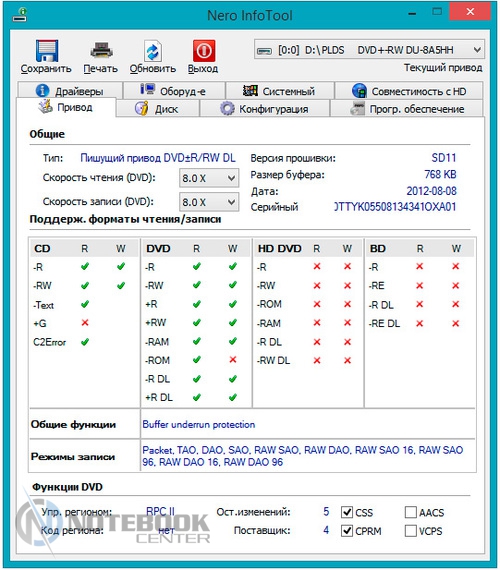The image size is (500, 570).
Task: Expand the DVD write speed dropdown
Action: point(209,202)
